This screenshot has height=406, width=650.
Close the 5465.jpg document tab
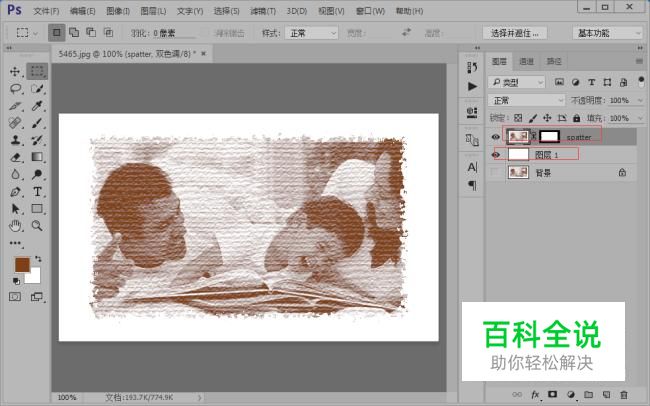tap(203, 53)
